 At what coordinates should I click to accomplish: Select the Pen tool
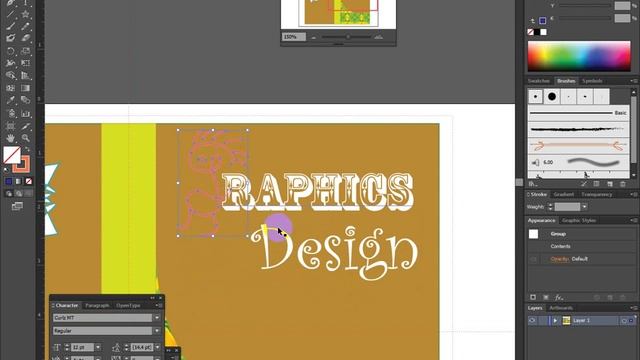tap(11, 2)
